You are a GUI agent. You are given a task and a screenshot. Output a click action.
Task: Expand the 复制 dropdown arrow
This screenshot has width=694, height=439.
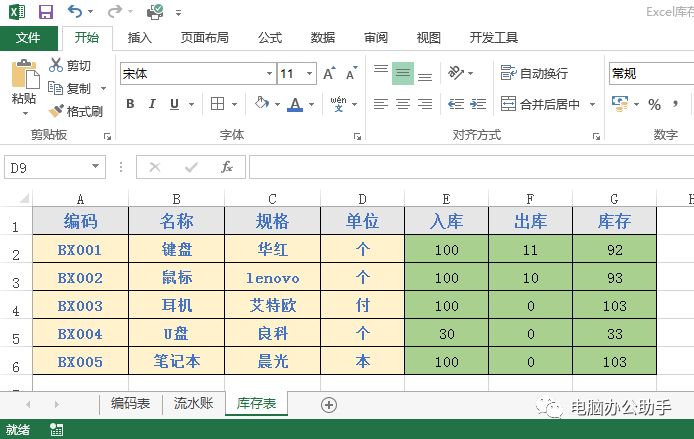point(104,89)
